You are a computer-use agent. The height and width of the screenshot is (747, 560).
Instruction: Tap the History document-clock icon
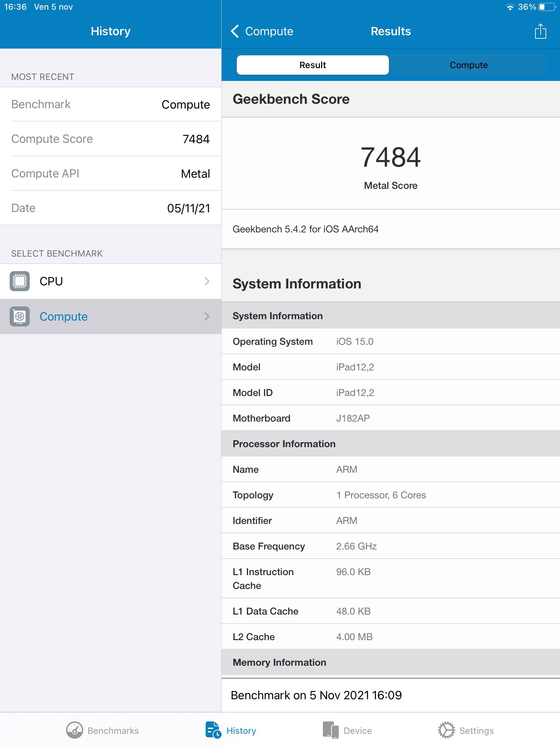[x=213, y=730]
